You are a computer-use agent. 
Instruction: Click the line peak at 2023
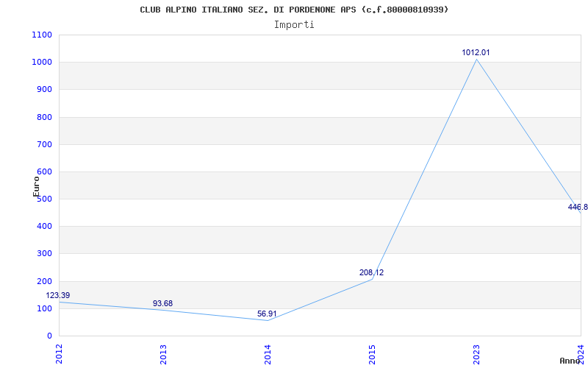tap(476, 59)
